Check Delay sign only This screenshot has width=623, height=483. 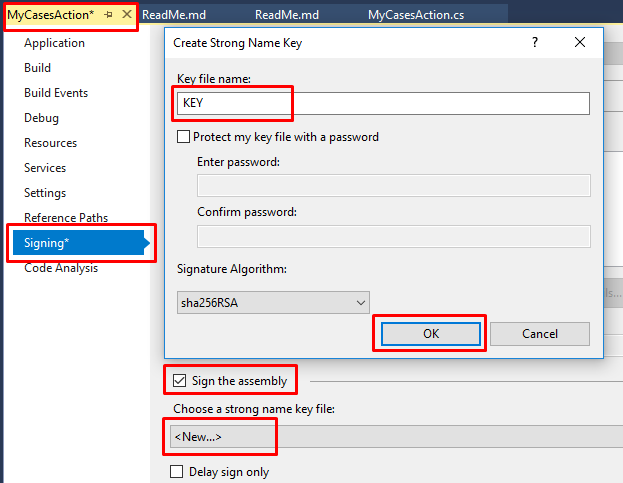tap(176, 472)
